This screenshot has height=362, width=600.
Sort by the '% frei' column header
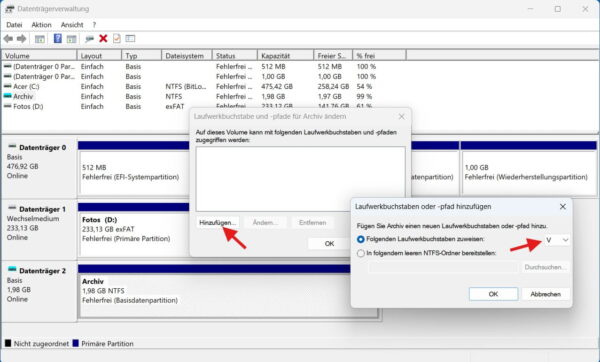[379, 56]
